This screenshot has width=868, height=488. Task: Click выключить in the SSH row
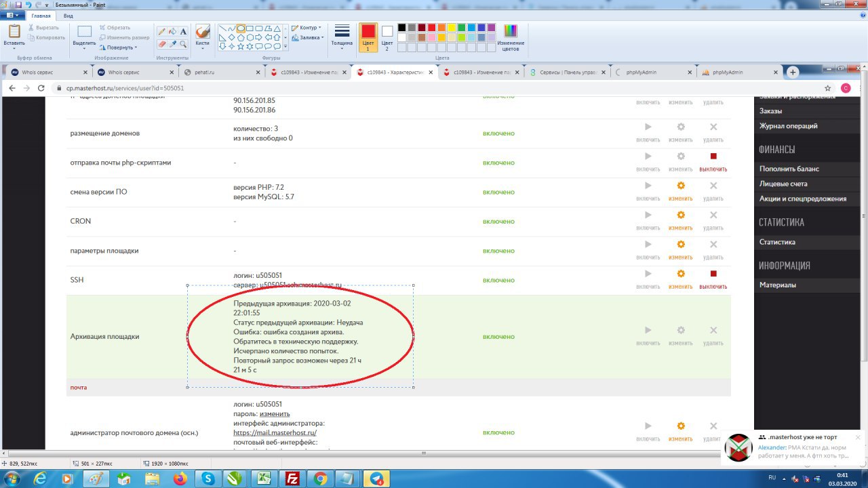click(713, 279)
